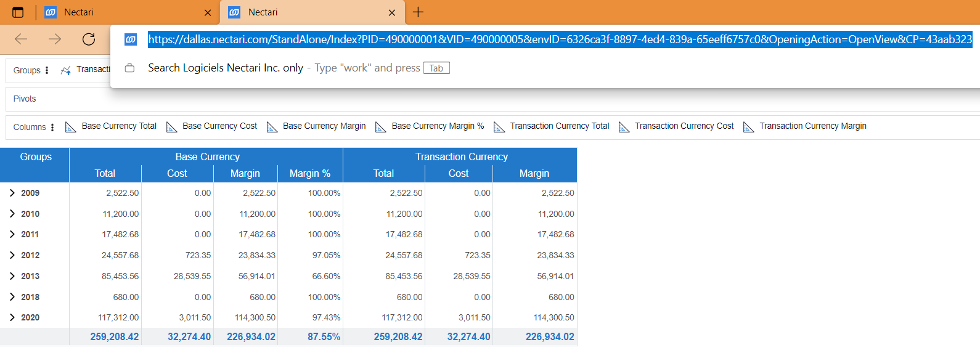
Task: Click the Base Currency Margin measure icon
Action: click(x=272, y=127)
